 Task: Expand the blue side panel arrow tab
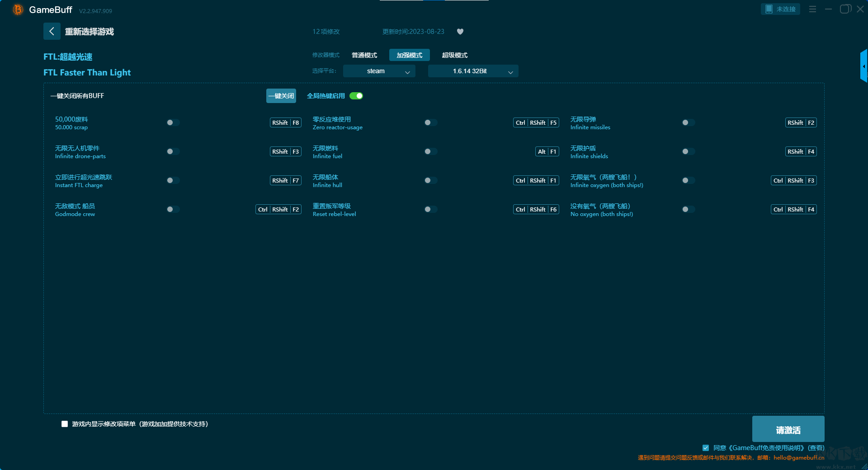(x=864, y=66)
